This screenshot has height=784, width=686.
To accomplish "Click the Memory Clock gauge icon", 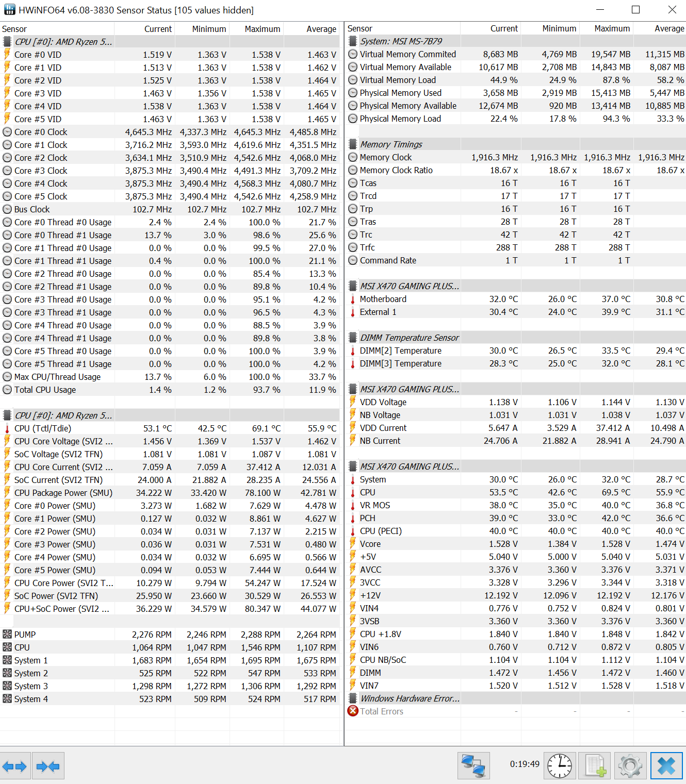I will 353,157.
